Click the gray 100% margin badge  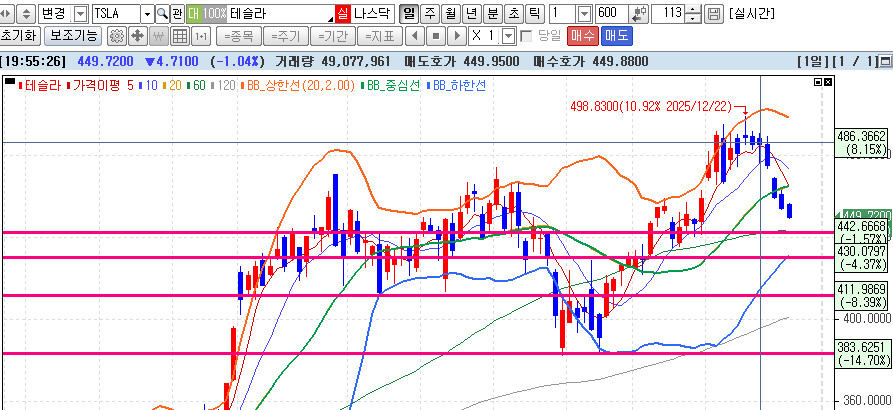[214, 13]
